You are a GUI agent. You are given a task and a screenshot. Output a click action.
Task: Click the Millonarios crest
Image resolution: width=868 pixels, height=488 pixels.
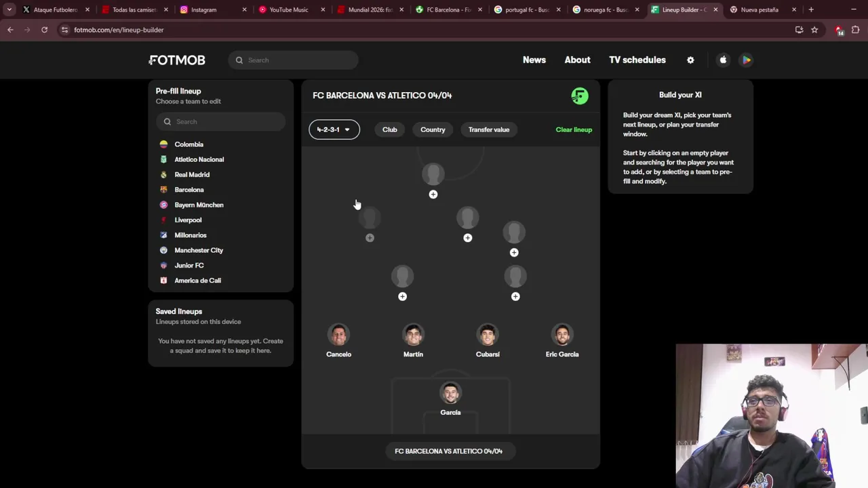click(x=163, y=235)
